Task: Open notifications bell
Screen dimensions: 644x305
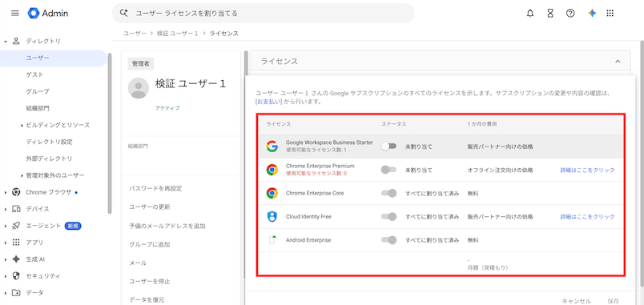Action: pyautogui.click(x=530, y=13)
